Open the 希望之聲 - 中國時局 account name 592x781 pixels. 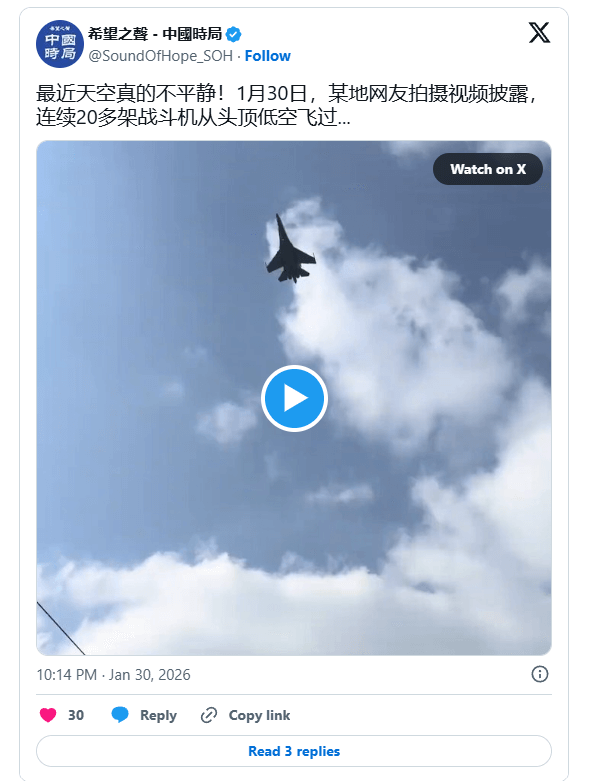coord(155,34)
